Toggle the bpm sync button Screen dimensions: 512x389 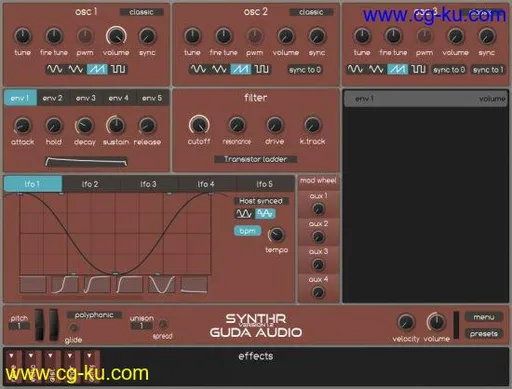pyautogui.click(x=247, y=231)
